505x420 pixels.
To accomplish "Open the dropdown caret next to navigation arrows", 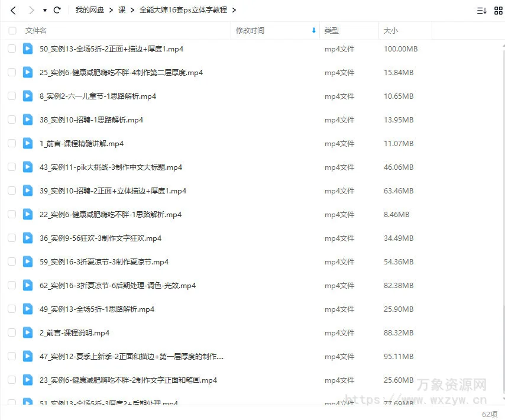I will 44,10.
